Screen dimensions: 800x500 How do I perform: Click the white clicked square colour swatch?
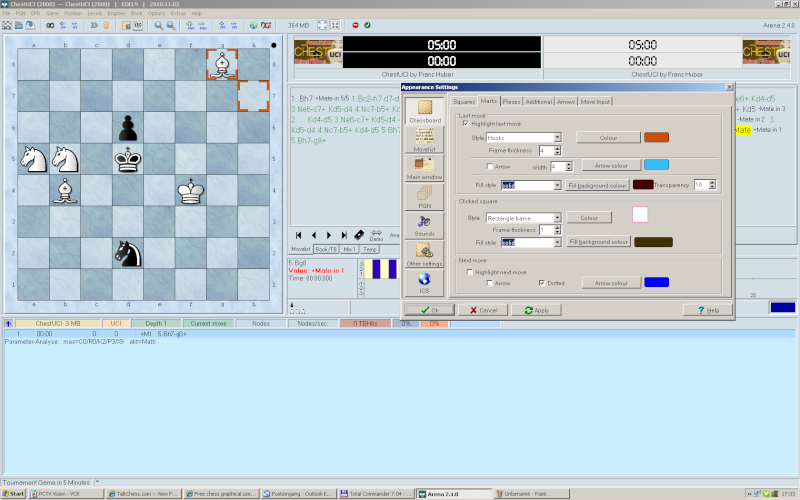tap(640, 214)
